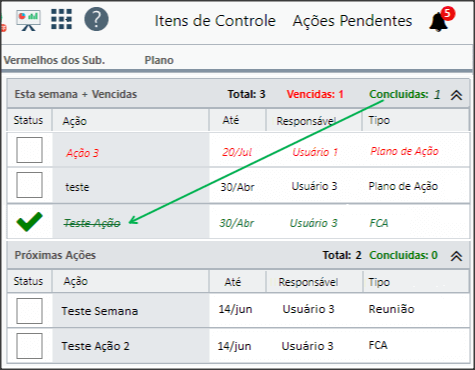Collapse the Próximas Ações section
Image resolution: width=475 pixels, height=370 pixels.
[456, 256]
